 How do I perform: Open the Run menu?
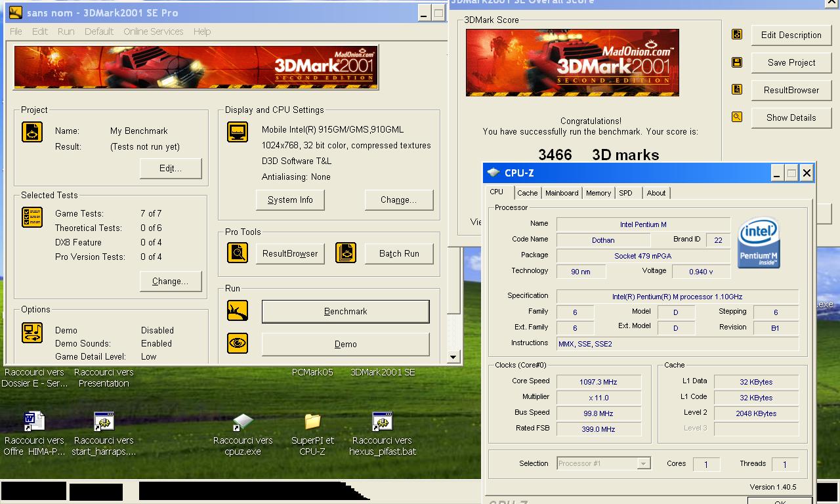point(66,31)
